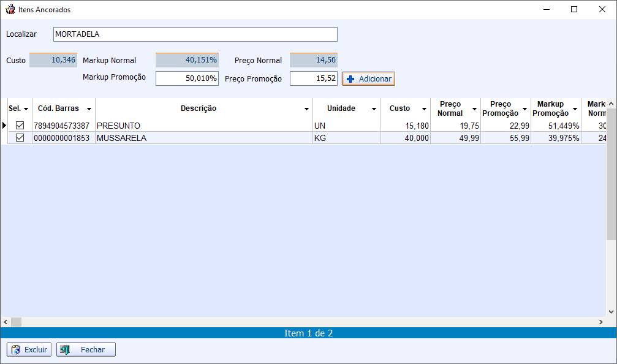
Task: Uncheck the PRESUNTO row checkbox
Action: (x=20, y=126)
